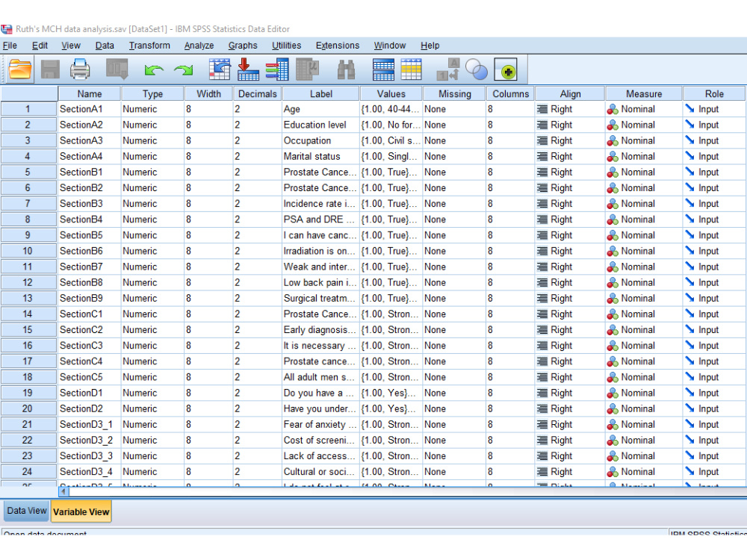
Task: Switch to the Data View tab
Action: 27,511
